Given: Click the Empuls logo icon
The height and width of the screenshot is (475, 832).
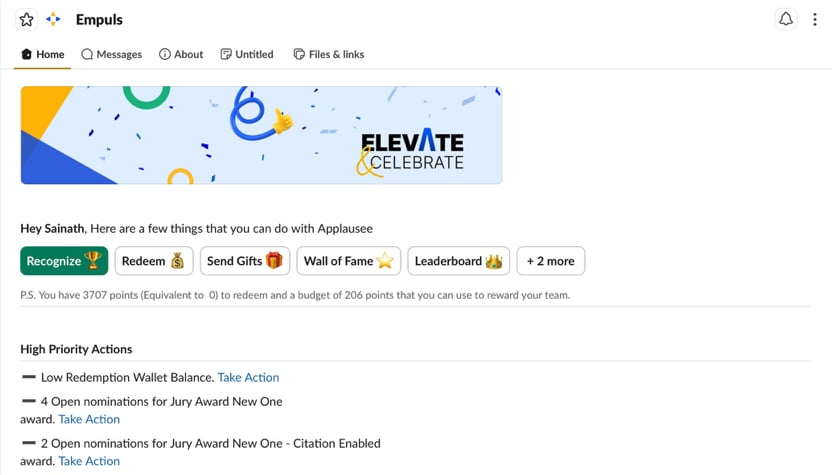Looking at the screenshot, I should (x=53, y=20).
